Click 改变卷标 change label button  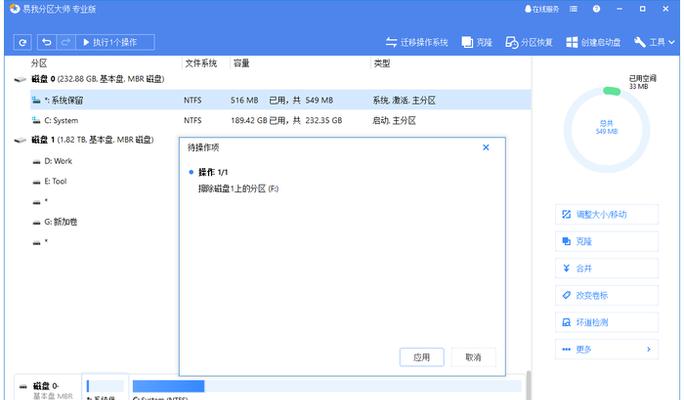pyautogui.click(x=607, y=295)
